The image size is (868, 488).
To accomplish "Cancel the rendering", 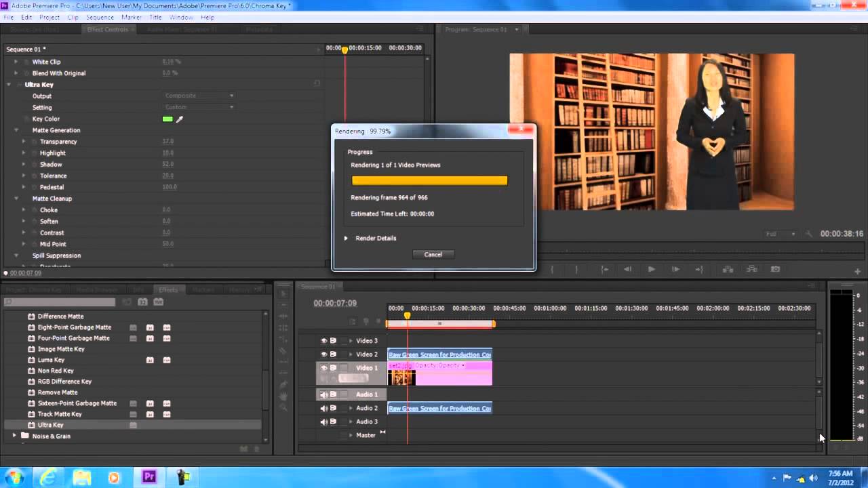I will 433,254.
